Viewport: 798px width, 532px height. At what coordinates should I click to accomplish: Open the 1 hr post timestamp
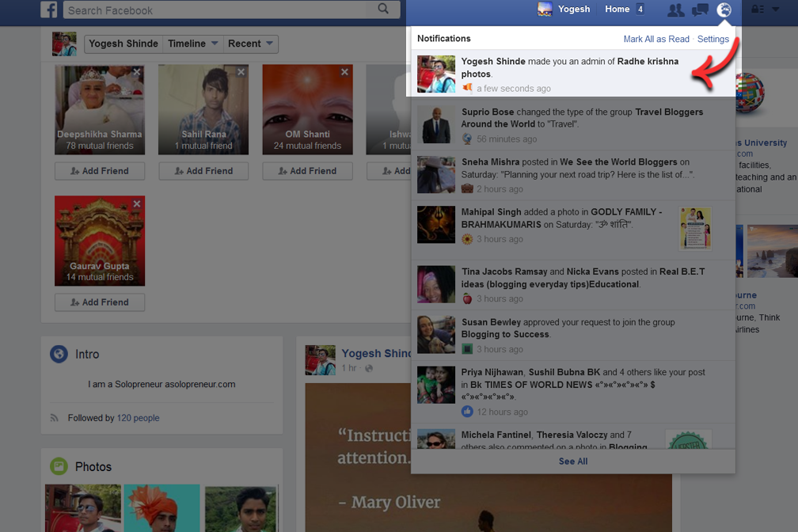(348, 368)
